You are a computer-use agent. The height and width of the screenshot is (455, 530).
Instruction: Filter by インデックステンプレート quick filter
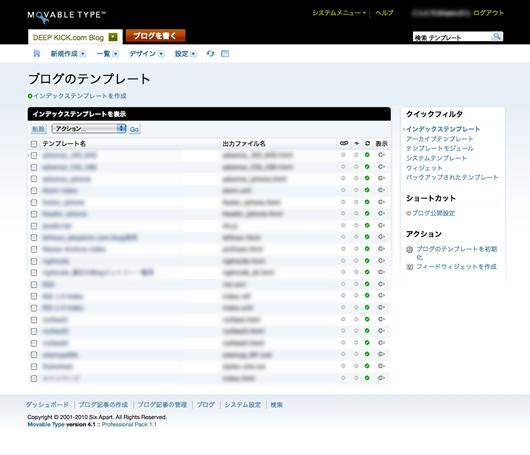point(443,129)
